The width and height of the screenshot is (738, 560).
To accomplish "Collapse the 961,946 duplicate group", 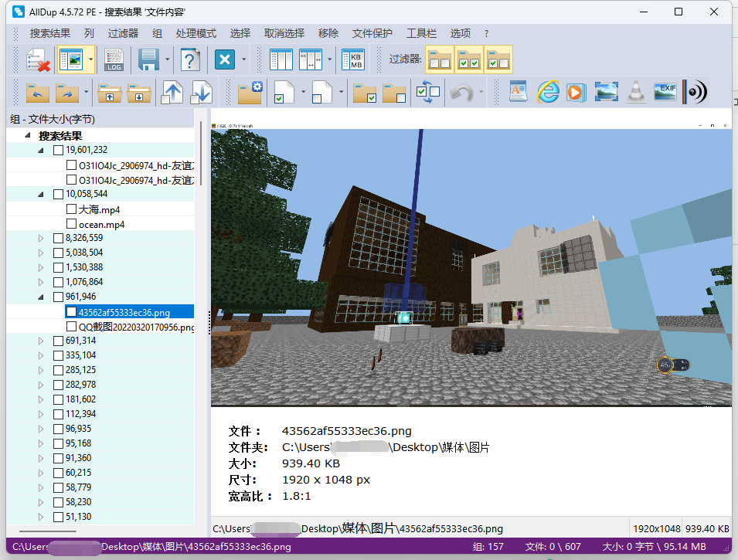I will point(39,297).
